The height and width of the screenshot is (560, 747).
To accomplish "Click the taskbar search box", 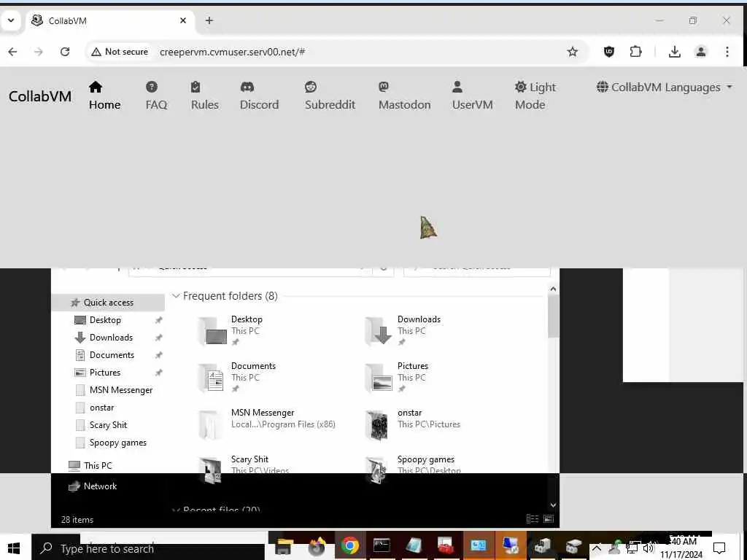I will (147, 548).
